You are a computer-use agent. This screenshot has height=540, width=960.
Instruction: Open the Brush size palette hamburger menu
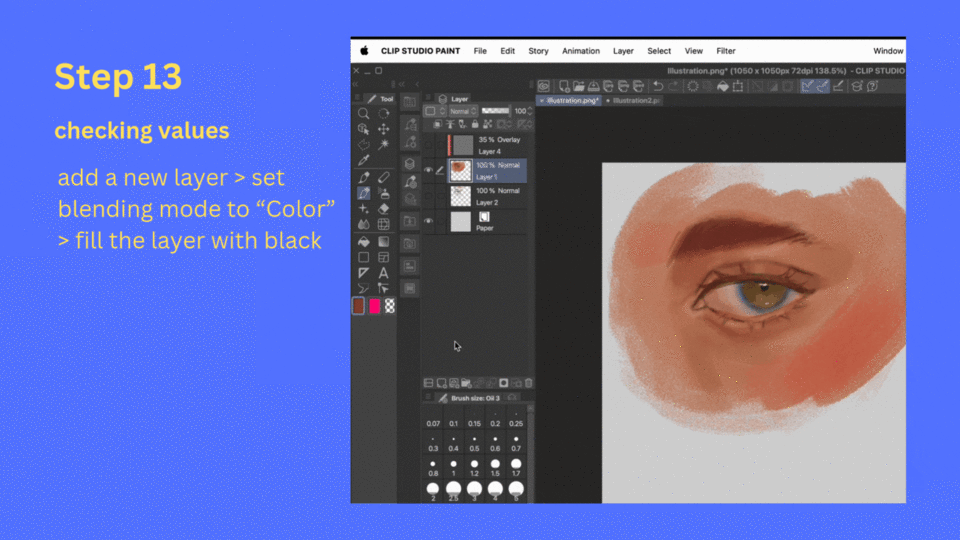click(x=428, y=398)
